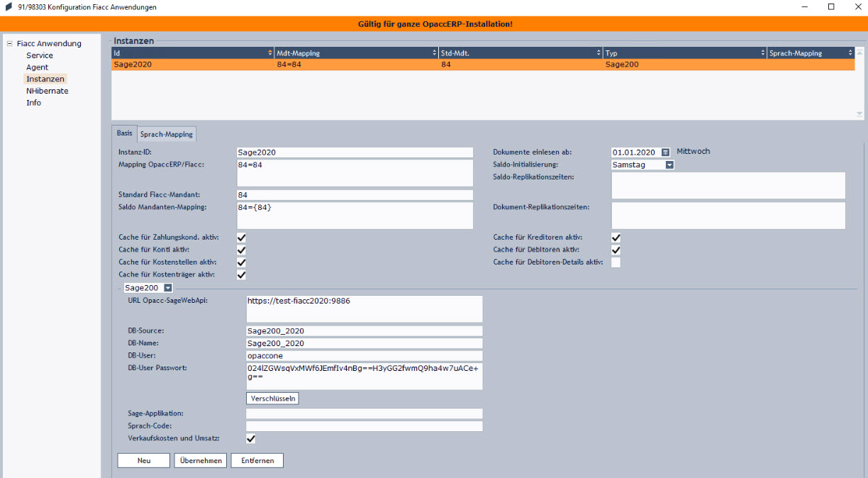Disable Cache für Kreditoren aktiv
This screenshot has height=478, width=868.
[x=616, y=238]
